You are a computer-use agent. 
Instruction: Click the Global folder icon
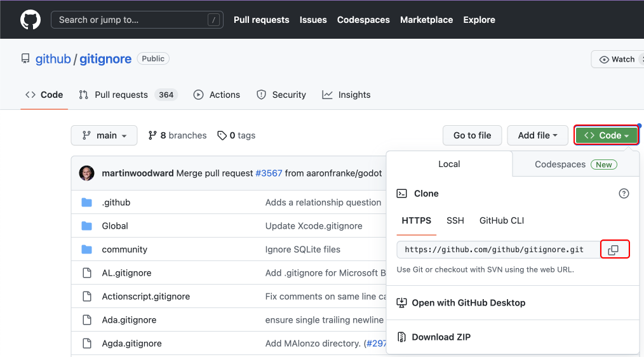[x=86, y=226]
